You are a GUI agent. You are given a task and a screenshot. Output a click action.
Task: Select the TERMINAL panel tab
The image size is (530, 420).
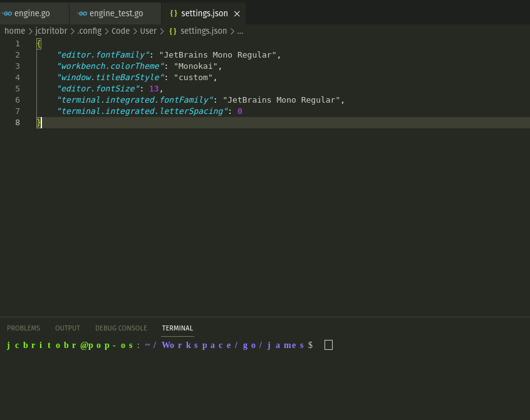[177, 327]
